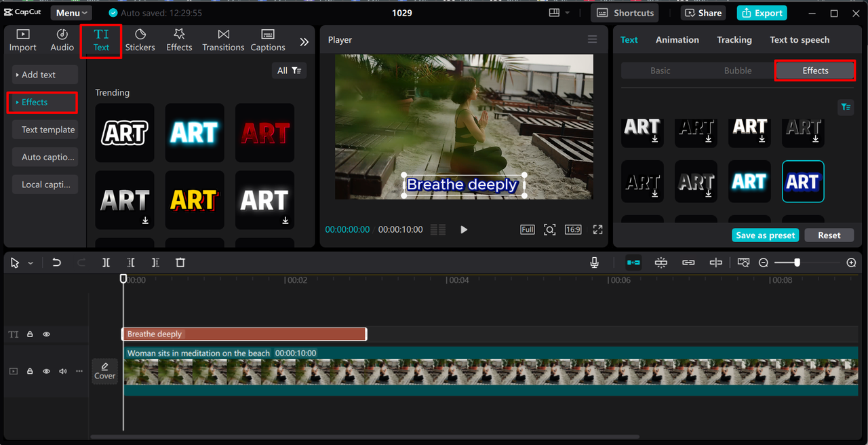Hide the text track with its eye icon
868x445 pixels.
click(x=46, y=334)
